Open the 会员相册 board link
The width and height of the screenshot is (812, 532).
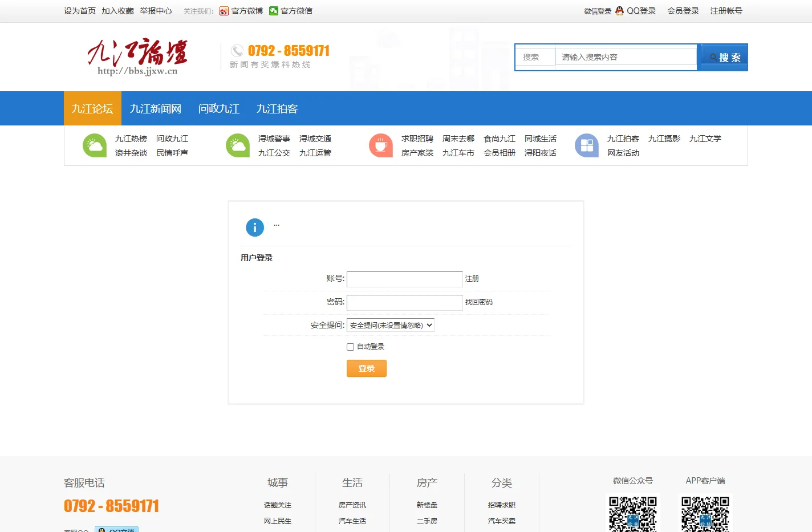500,153
